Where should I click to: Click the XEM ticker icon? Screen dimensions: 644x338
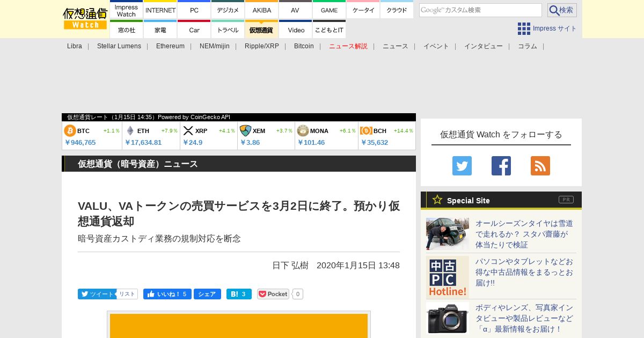click(x=245, y=130)
